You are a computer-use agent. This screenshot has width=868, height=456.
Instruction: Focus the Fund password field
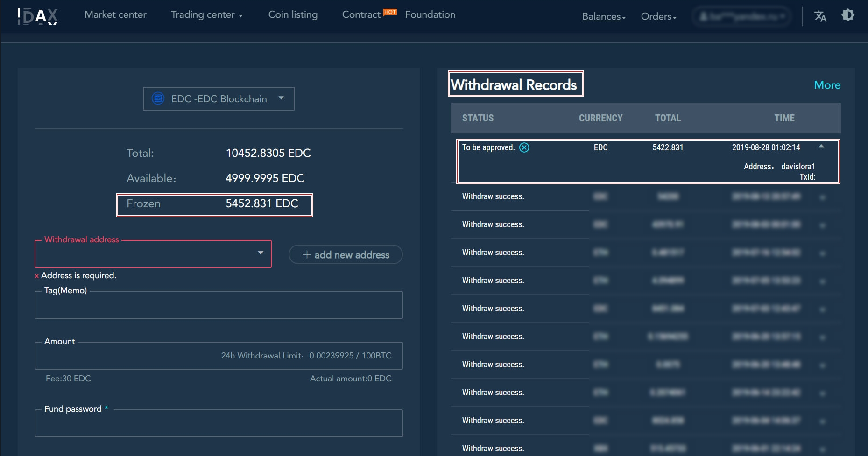219,423
